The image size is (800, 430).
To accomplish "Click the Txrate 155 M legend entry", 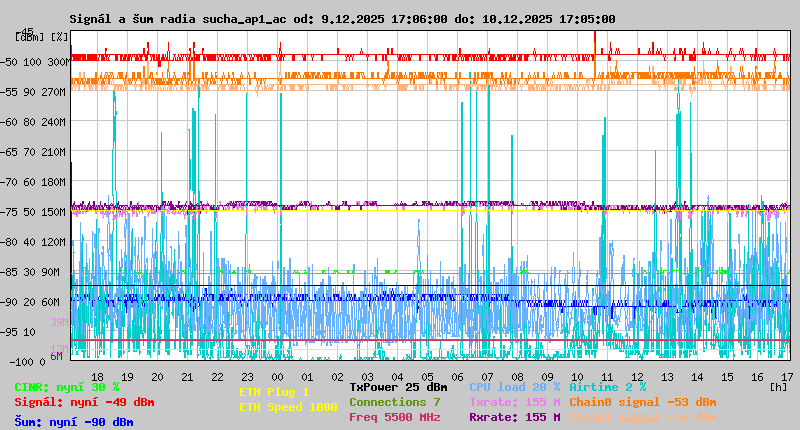I will pyautogui.click(x=514, y=402).
